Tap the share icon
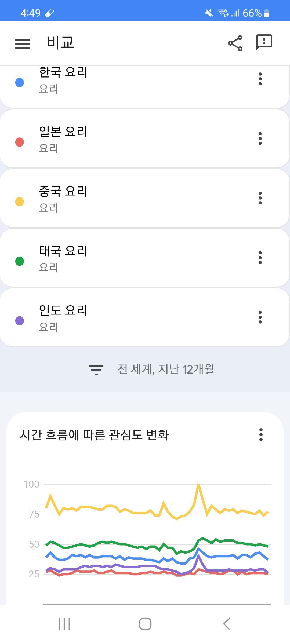This screenshot has width=290, height=644. [x=235, y=43]
